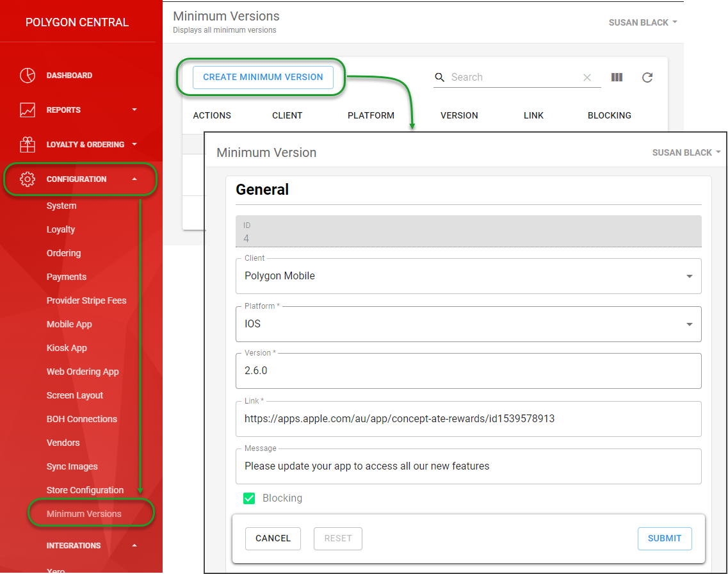Open the Client dropdown showing Polygon Mobile
This screenshot has width=728, height=574.
469,276
